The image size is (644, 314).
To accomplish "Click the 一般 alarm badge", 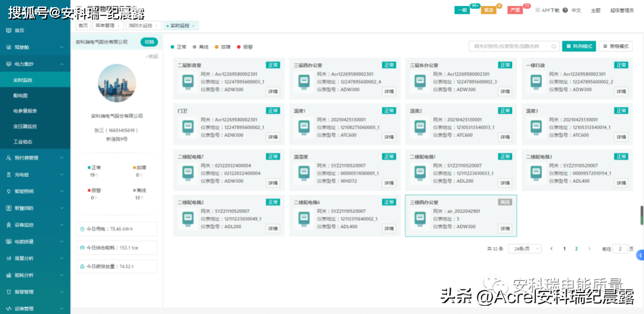I will [462, 10].
